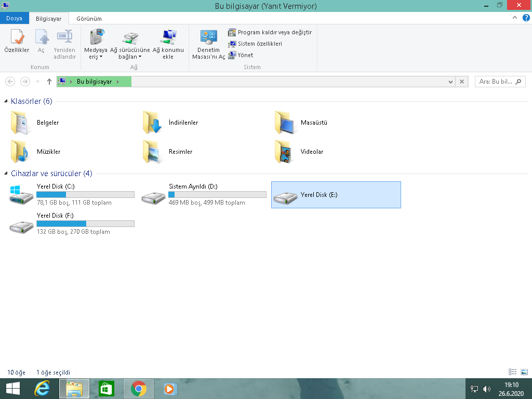Open the media player taskbar icon
This screenshot has height=399, width=532.
170,389
